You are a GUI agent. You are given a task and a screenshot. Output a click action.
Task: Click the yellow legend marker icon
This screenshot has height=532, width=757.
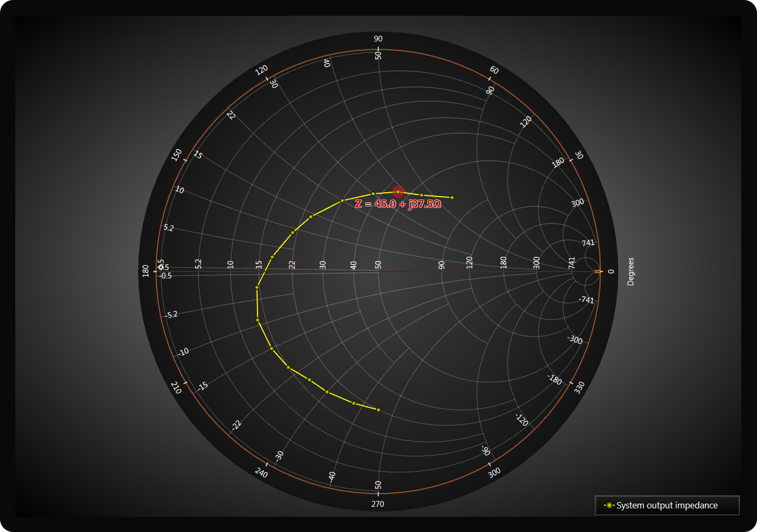(x=609, y=505)
